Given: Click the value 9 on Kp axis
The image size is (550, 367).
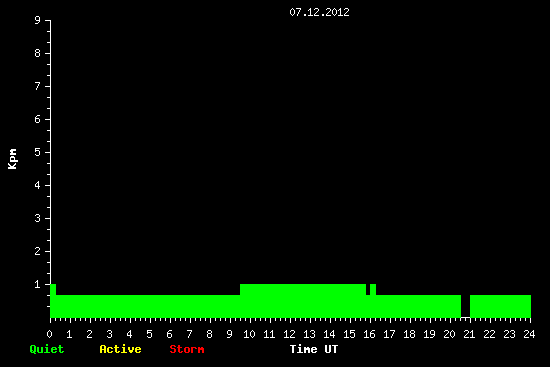Looking at the screenshot, I should coord(38,20).
